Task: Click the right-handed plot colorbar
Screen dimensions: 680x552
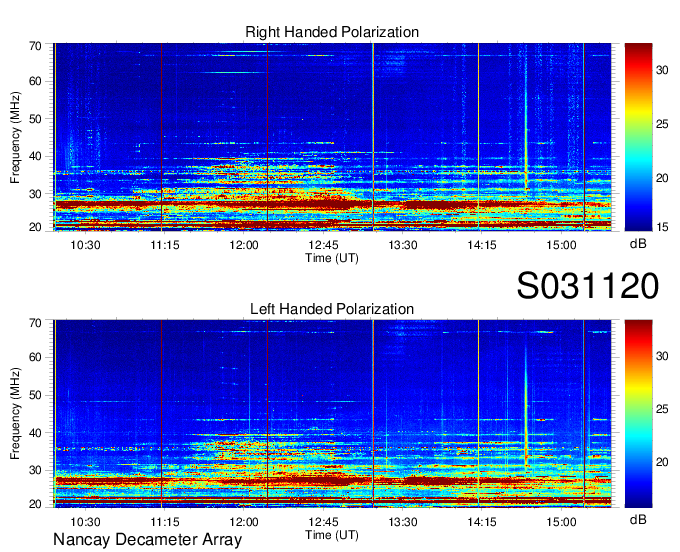Action: [638, 137]
